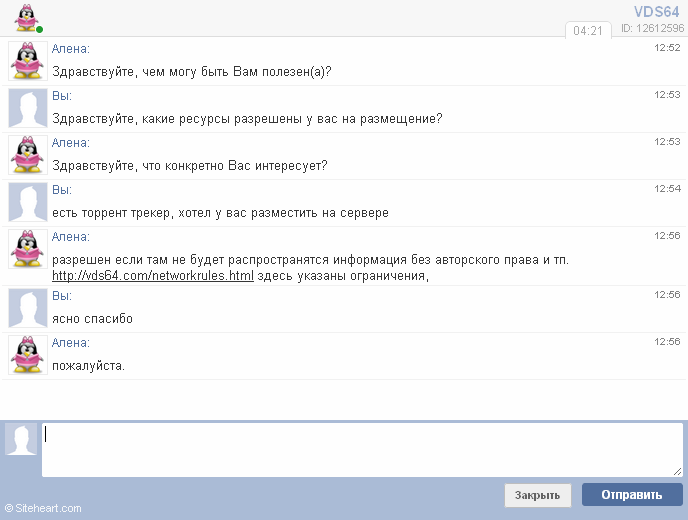Image resolution: width=688 pixels, height=520 pixels.
Task: Click the ID: 12612596 label
Action: (x=652, y=29)
